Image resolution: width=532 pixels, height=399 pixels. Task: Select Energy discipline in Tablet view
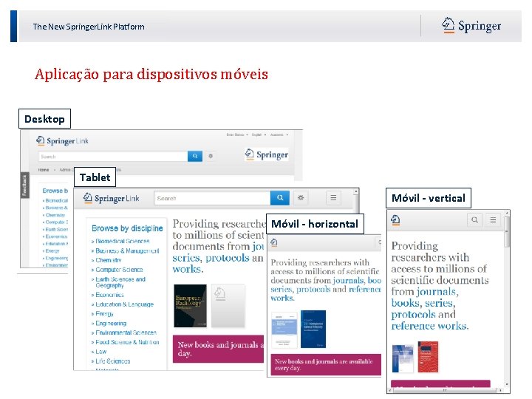(x=104, y=314)
